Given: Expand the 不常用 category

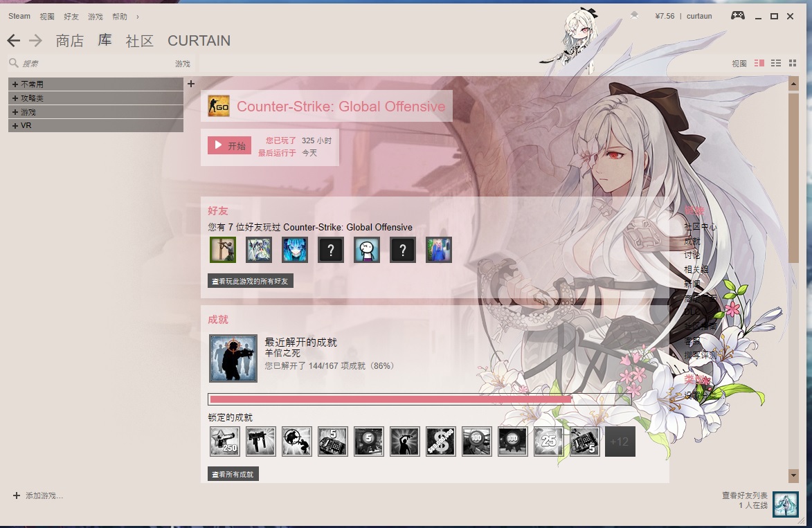Looking at the screenshot, I should [x=15, y=84].
